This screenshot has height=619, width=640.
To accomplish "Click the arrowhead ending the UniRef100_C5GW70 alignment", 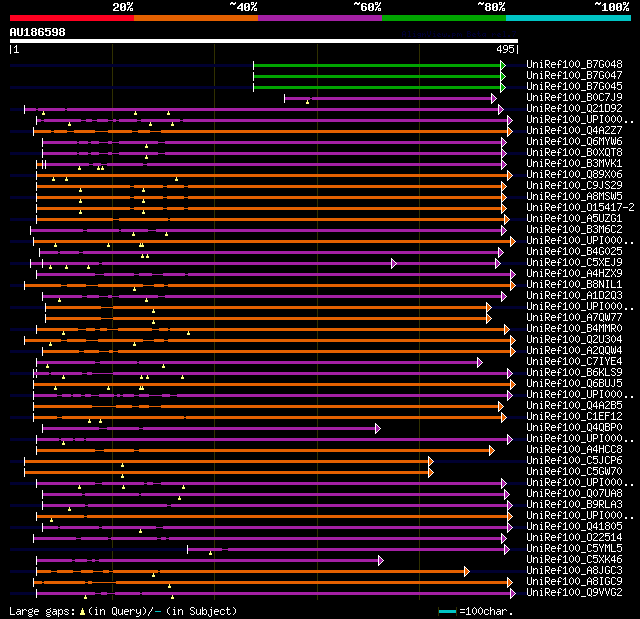I will click(x=431, y=473).
